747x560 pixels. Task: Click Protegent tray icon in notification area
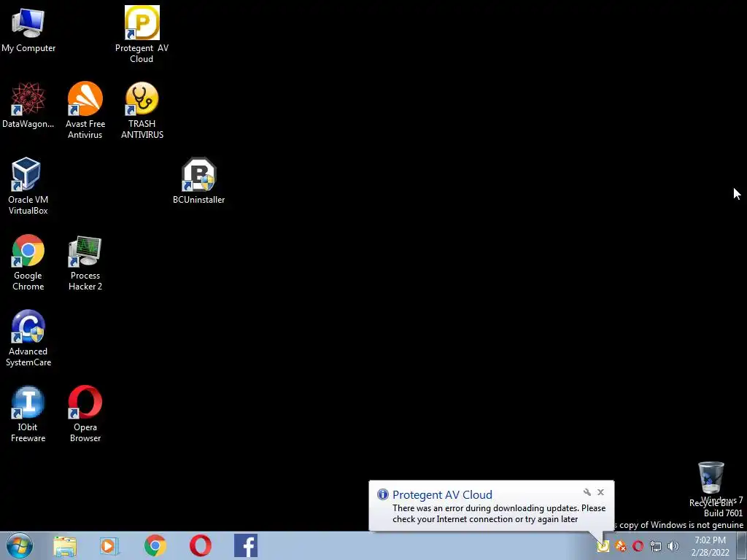point(603,546)
